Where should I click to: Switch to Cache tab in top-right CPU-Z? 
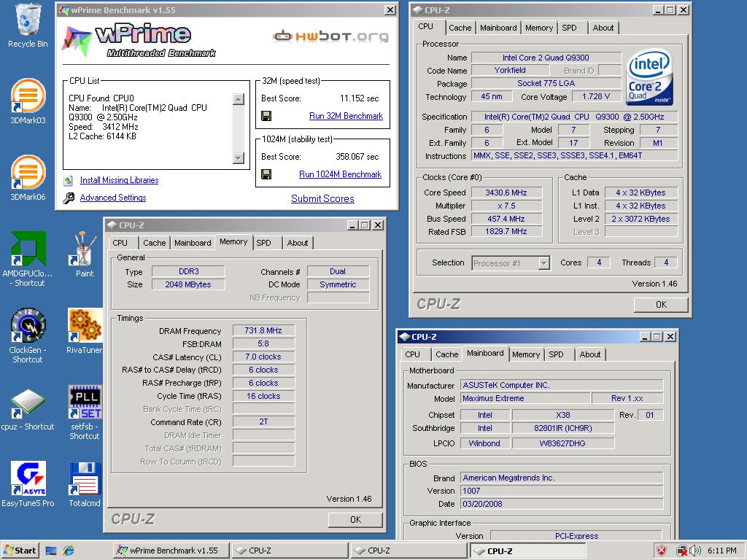460,28
